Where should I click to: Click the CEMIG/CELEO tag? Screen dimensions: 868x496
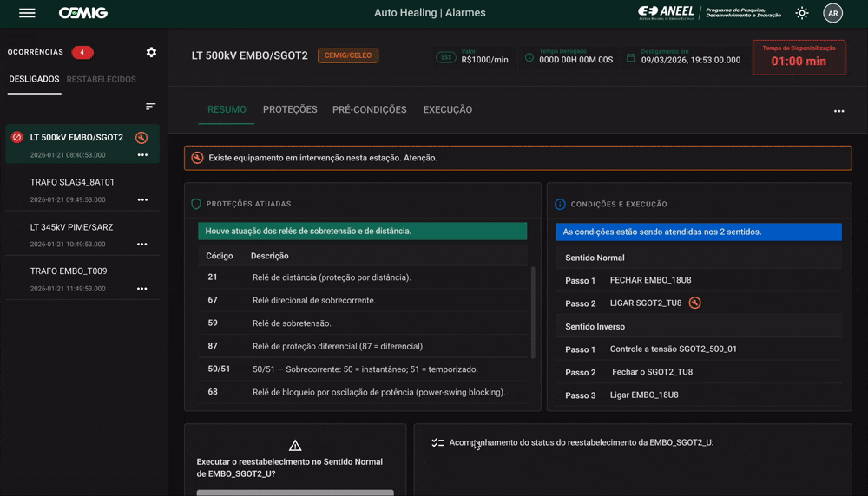(x=348, y=55)
